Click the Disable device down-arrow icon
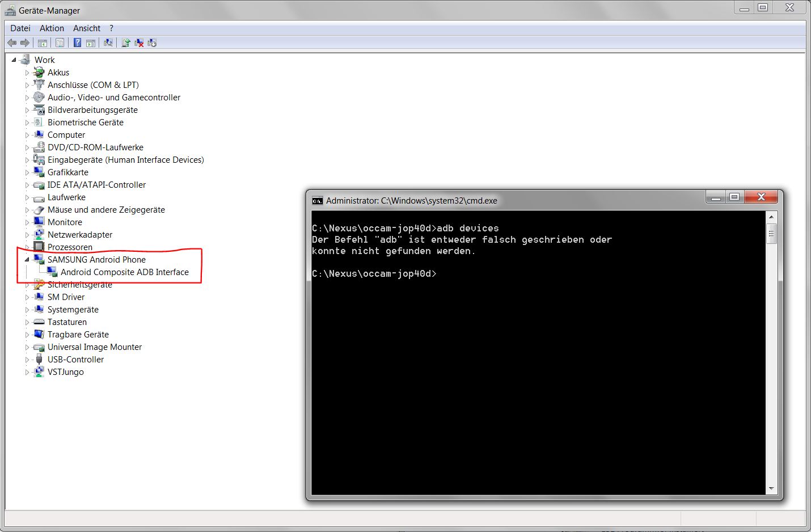The width and height of the screenshot is (811, 532). (152, 43)
